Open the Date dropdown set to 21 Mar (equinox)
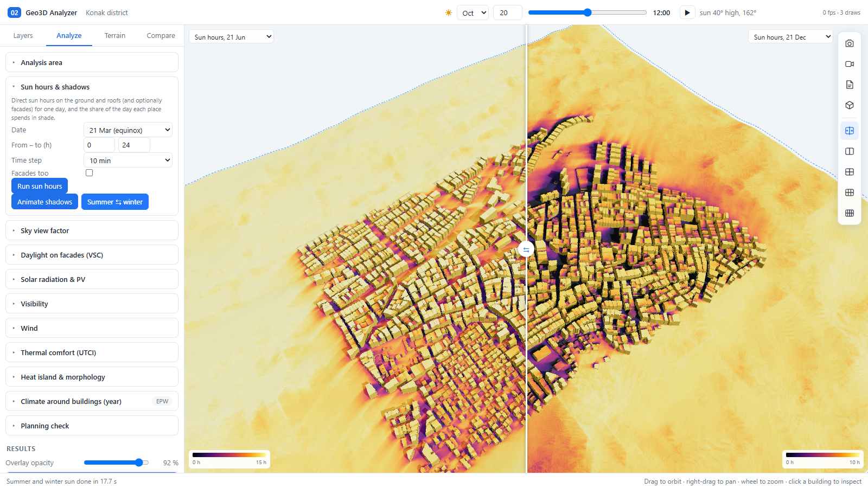Viewport: 868px width, 488px height. 128,130
